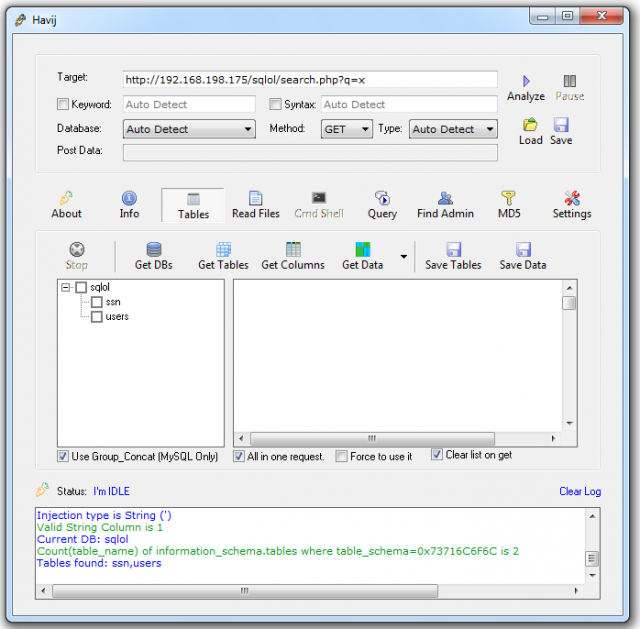Open the Type Auto Detect dropdown

[x=453, y=129]
